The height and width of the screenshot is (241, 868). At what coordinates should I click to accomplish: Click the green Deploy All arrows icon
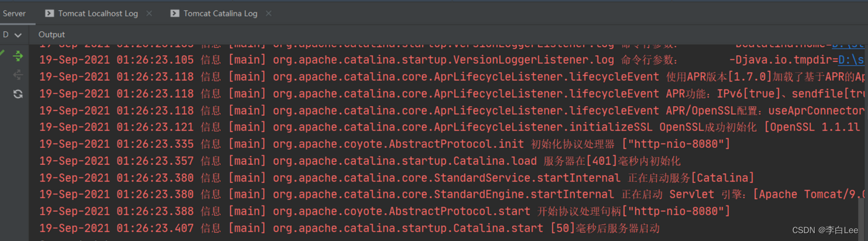(18, 56)
